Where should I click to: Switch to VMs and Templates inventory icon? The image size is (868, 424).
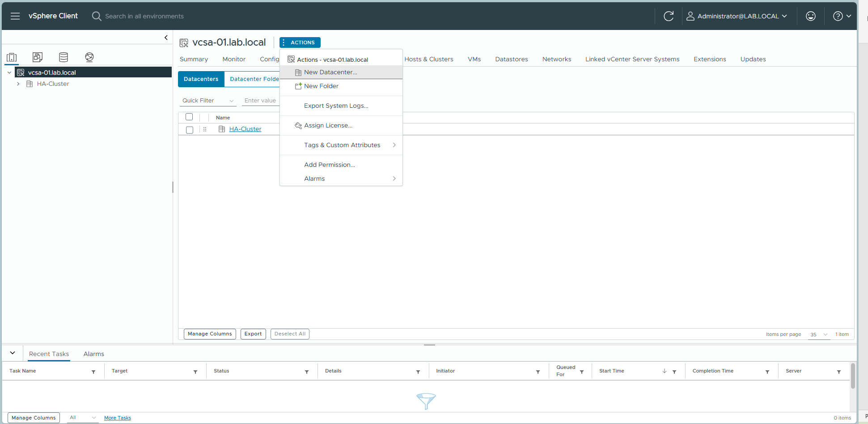[38, 57]
